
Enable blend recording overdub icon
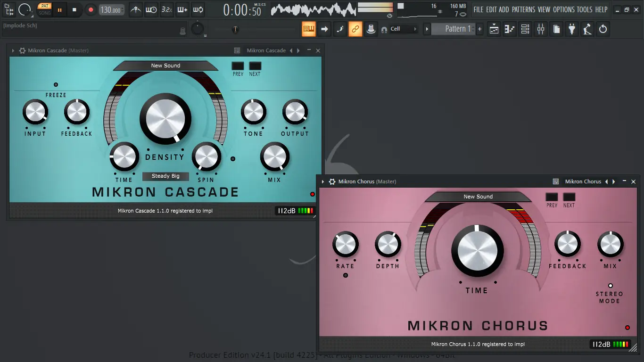182,9
